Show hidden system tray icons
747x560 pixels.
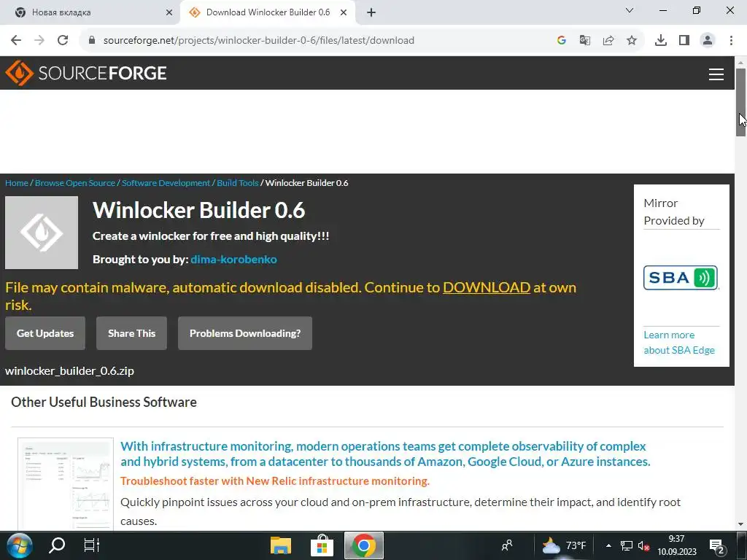(608, 545)
